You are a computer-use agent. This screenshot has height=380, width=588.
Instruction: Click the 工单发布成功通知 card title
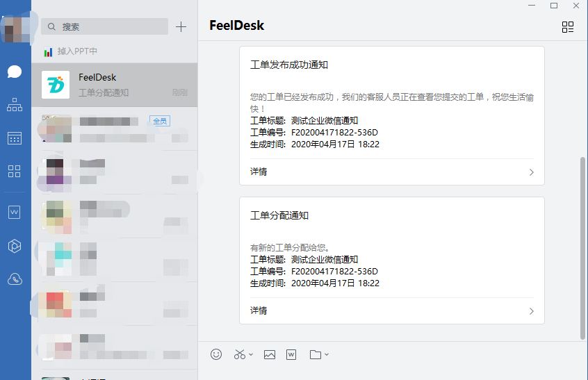[289, 65]
